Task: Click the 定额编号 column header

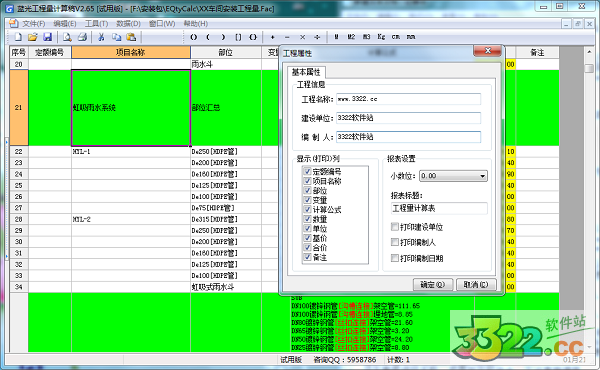Action: click(x=50, y=52)
